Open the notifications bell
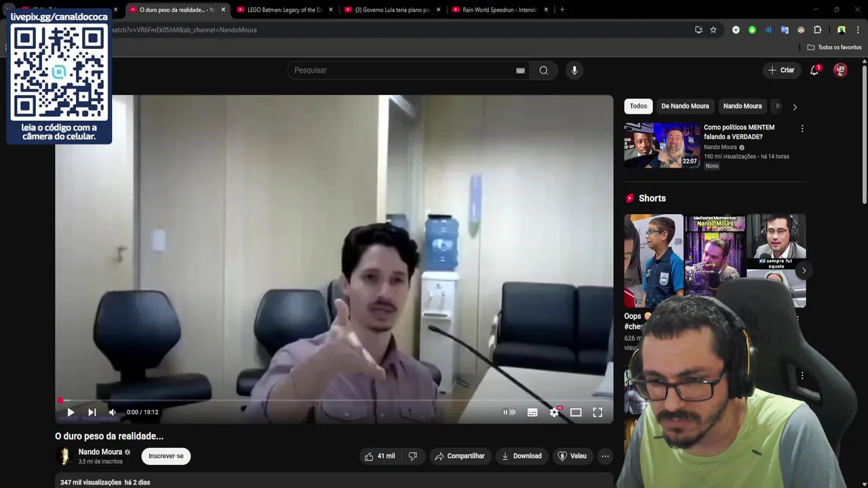868x488 pixels. [x=814, y=70]
